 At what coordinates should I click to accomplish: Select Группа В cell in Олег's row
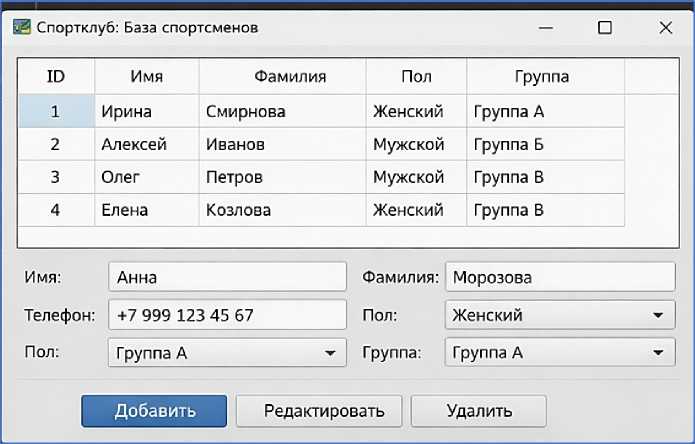546,177
